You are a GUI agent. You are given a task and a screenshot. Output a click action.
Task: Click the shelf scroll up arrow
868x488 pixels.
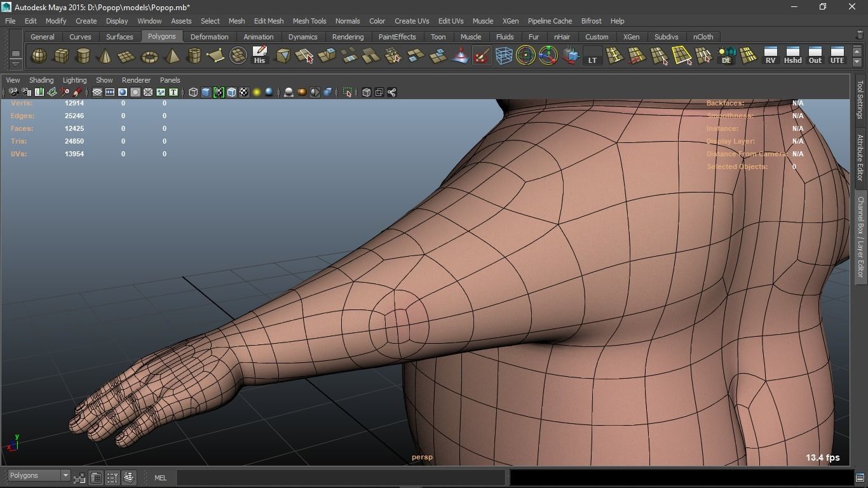857,51
